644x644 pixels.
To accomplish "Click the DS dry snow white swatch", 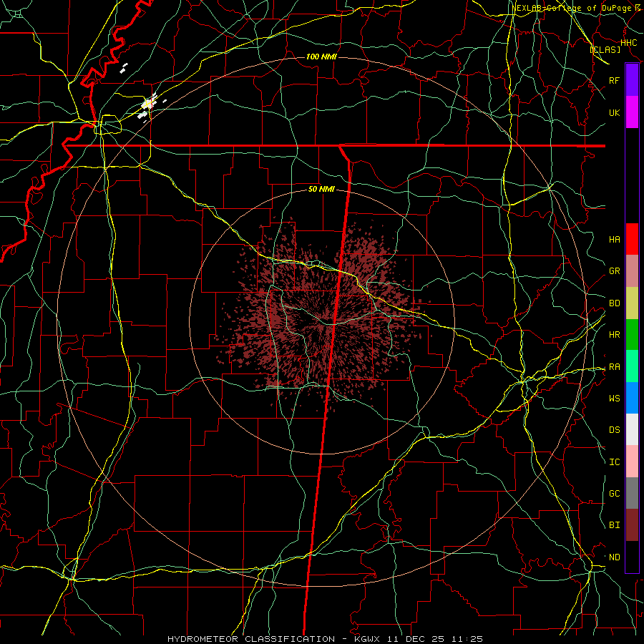I will click(632, 429).
